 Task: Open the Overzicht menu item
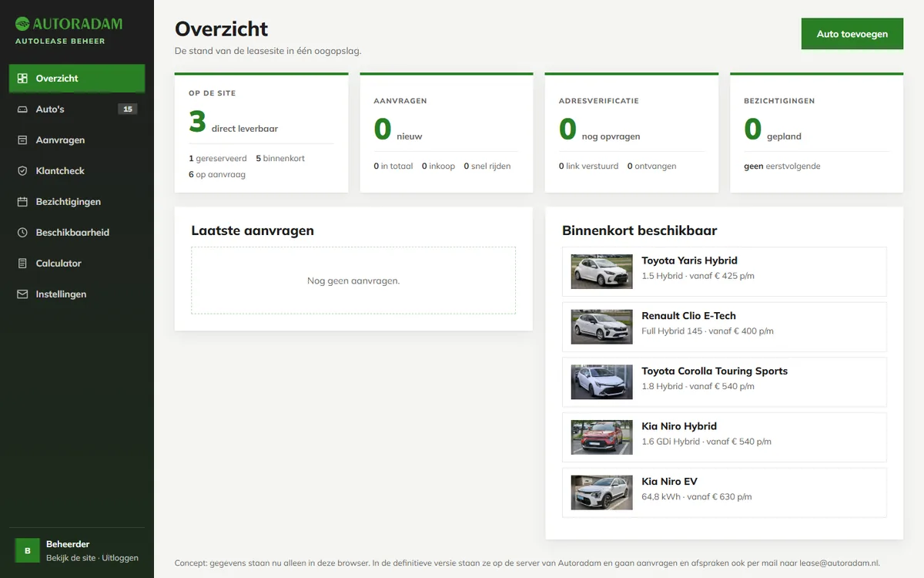tap(77, 79)
